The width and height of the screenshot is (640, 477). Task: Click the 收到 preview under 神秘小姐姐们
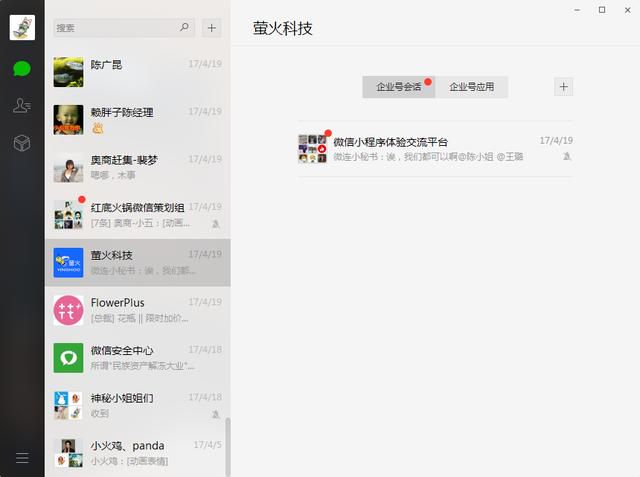coord(100,414)
